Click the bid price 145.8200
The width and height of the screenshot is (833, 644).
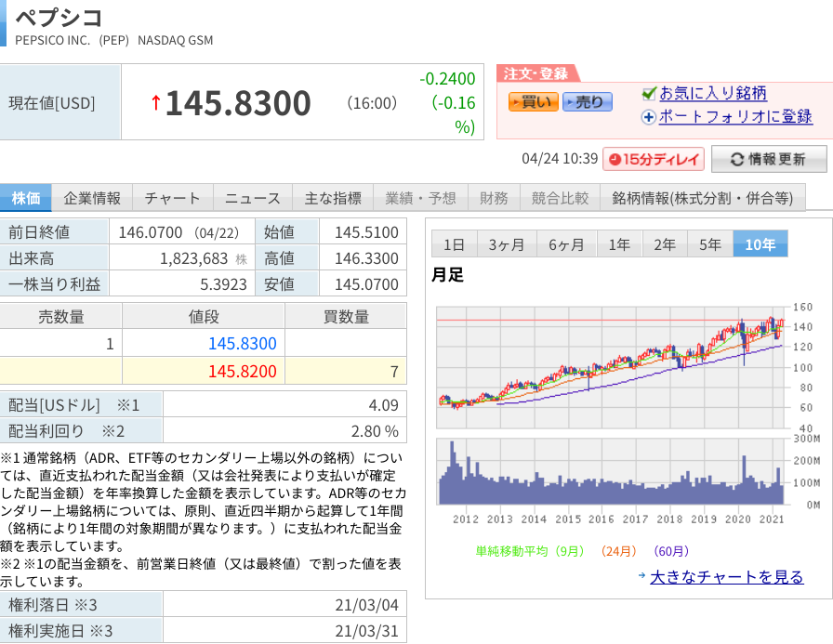243,371
